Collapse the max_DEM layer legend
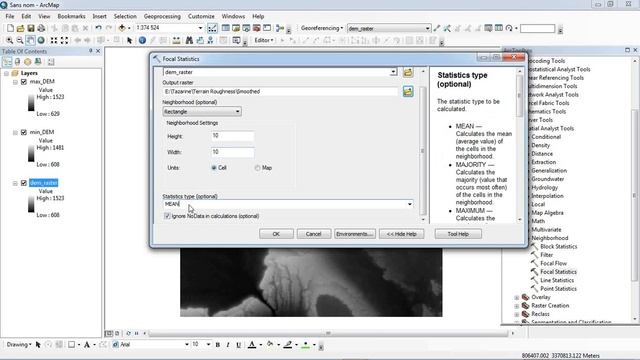640x360 pixels. [x=15, y=82]
